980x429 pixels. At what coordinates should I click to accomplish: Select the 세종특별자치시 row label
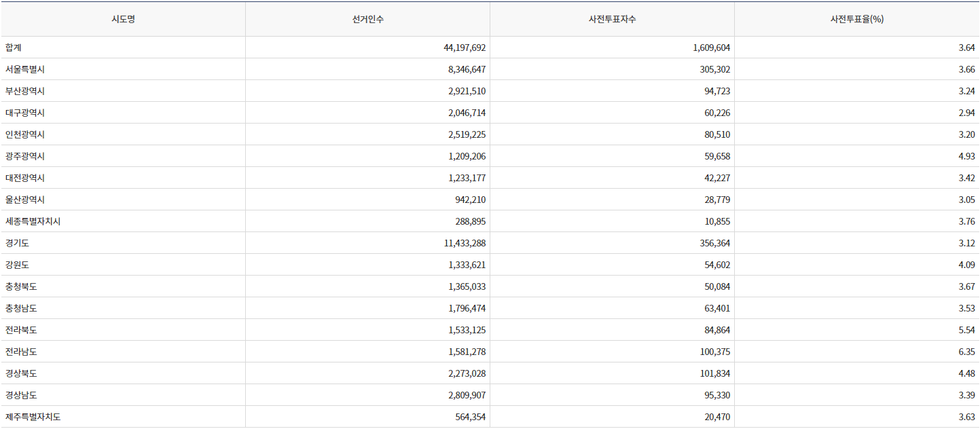coord(33,221)
